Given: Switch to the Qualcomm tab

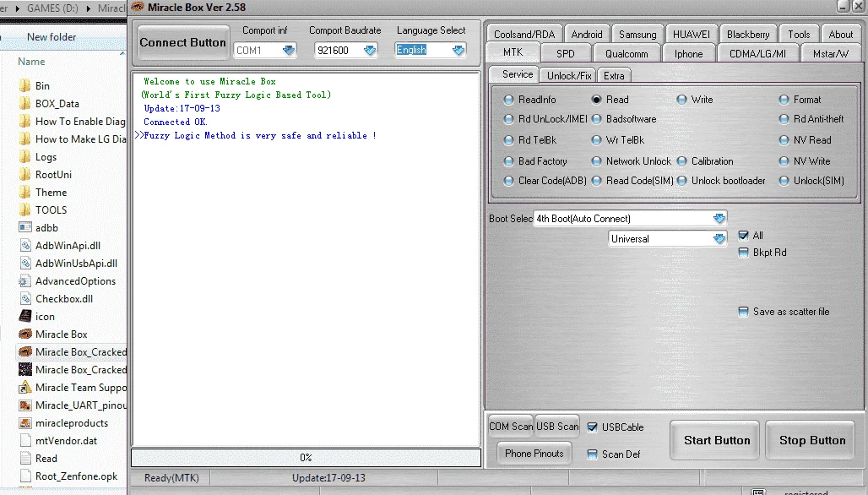Looking at the screenshot, I should point(626,54).
